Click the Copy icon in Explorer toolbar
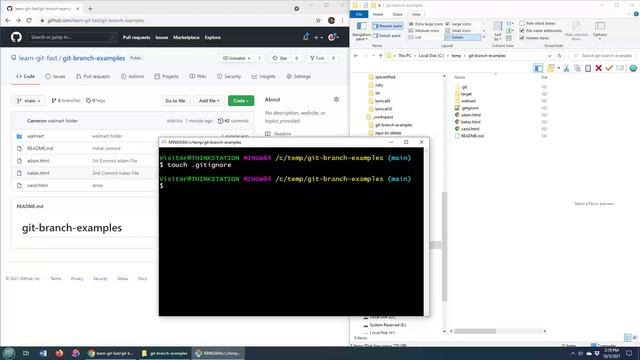Viewport: 640px width, 360px height. (577, 68)
